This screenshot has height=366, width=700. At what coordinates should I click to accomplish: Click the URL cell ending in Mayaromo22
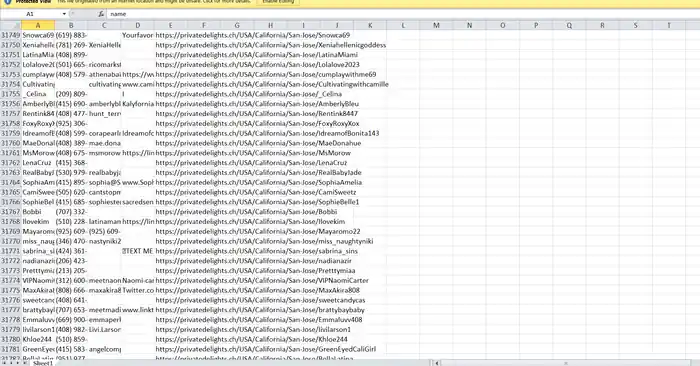[258, 231]
